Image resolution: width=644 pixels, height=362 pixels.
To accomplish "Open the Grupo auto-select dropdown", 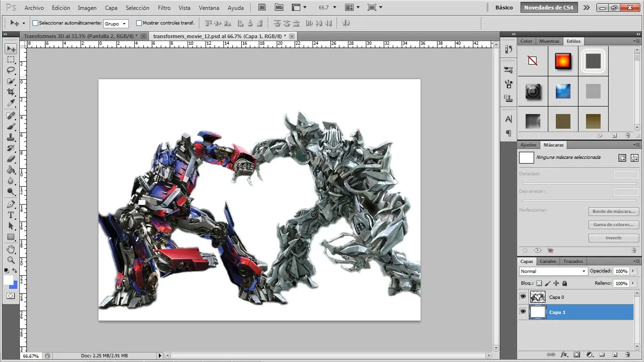I will pos(116,23).
